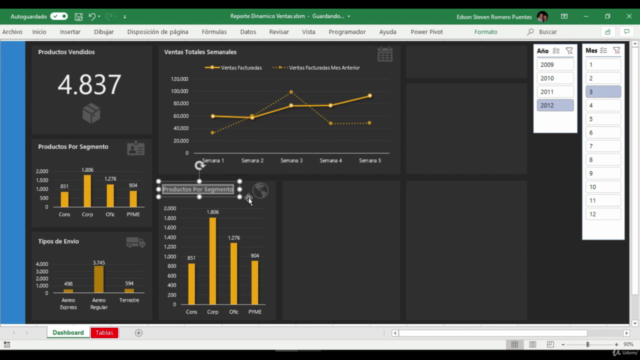Add a new sheet with plus icon
This screenshot has height=360, width=640.
click(138, 333)
